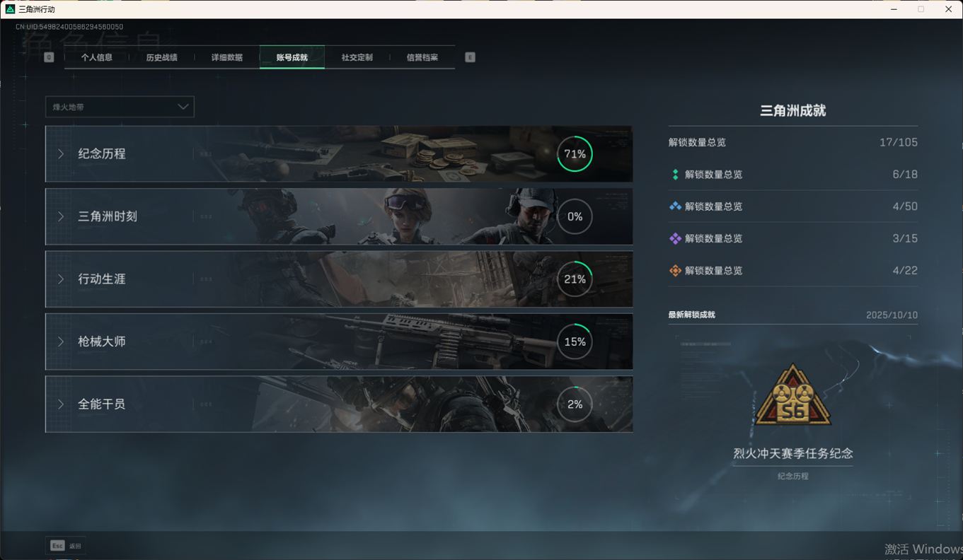Click the Delta Force logo in title bar
Viewport: 963px width, 560px height.
pos(10,9)
